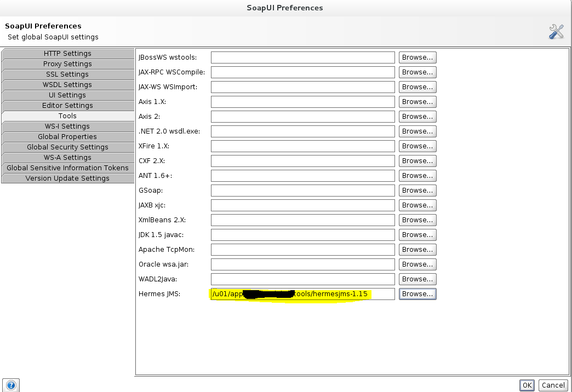572x392 pixels.
Task: Focus the Apache TcpMon path field
Action: coord(303,250)
